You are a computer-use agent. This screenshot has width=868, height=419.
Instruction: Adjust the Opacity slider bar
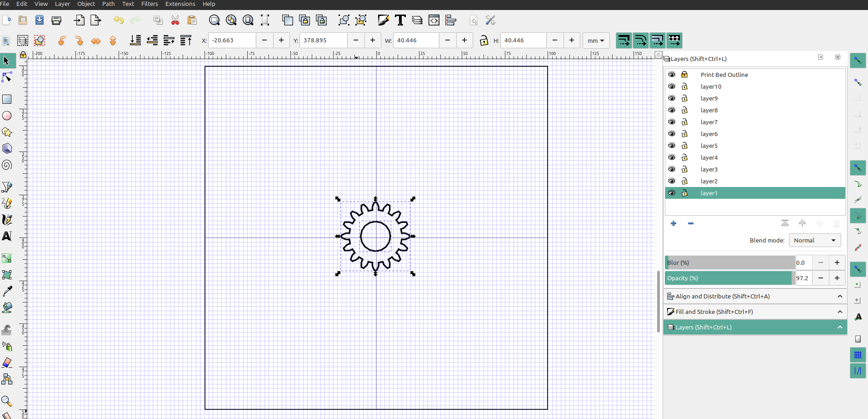pyautogui.click(x=730, y=278)
